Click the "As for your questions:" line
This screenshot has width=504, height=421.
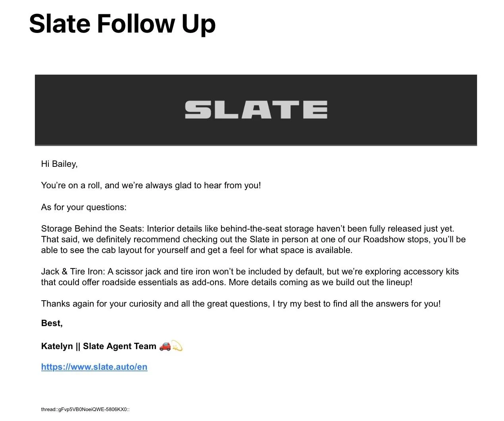84,207
